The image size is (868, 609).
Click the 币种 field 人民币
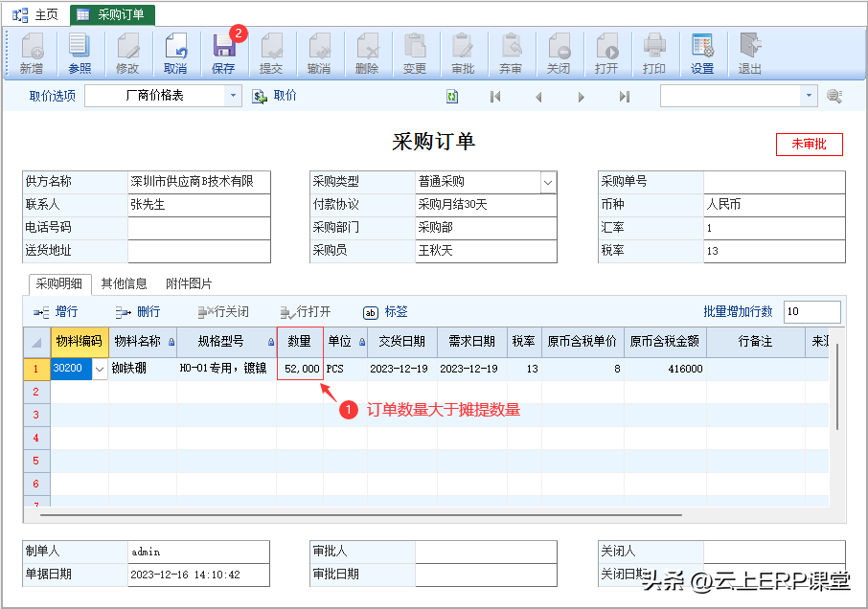coord(774,205)
